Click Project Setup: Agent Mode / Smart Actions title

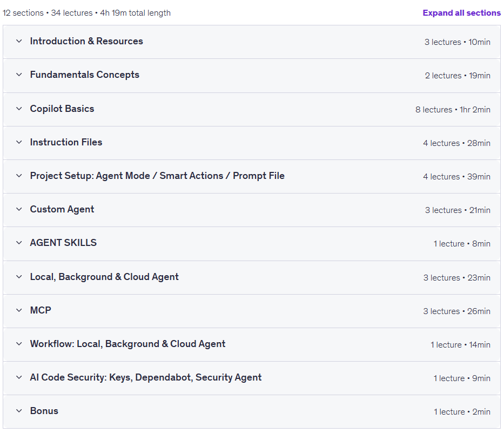tap(157, 176)
